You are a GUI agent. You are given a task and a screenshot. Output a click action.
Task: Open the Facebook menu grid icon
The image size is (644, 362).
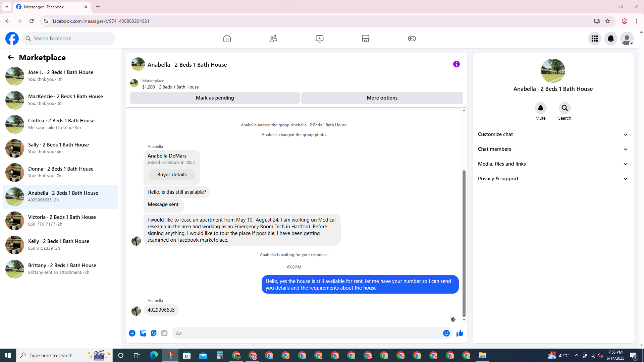click(595, 39)
